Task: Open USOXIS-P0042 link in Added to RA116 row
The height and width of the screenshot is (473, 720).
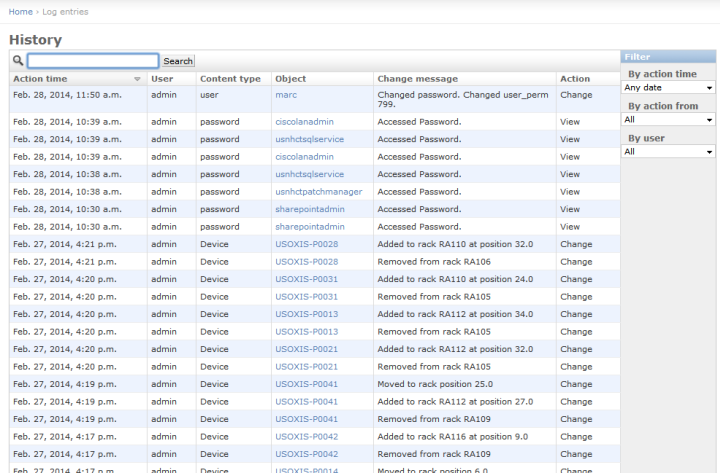Action: pos(307,437)
